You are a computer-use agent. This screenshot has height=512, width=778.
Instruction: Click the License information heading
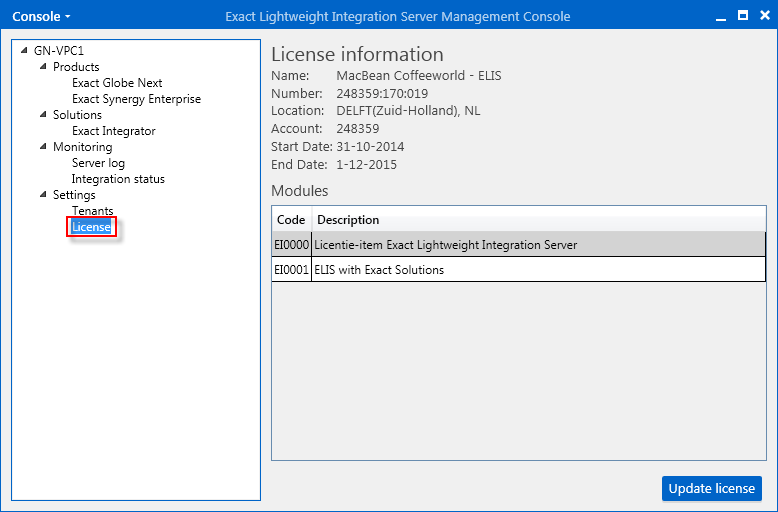(357, 54)
